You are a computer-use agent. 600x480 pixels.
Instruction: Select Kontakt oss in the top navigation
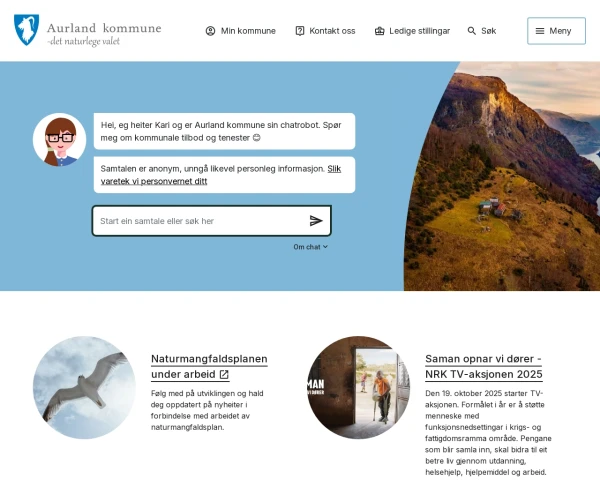click(325, 31)
